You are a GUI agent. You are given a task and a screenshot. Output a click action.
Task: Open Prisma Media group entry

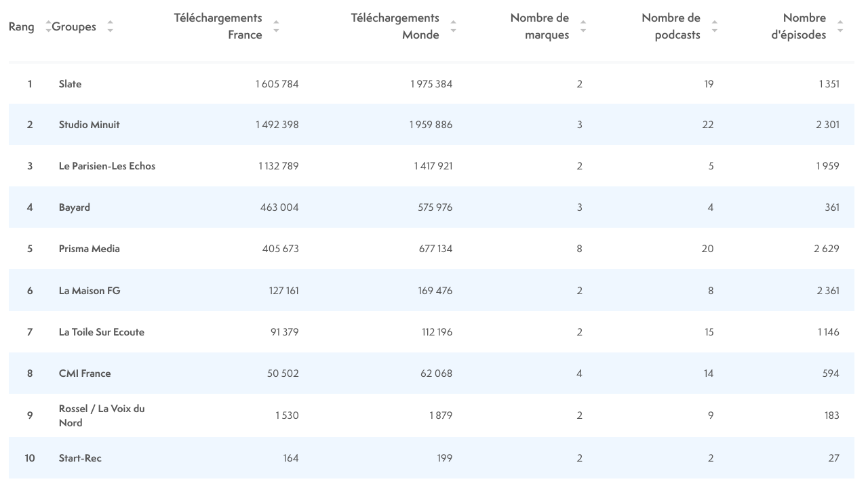[90, 249]
